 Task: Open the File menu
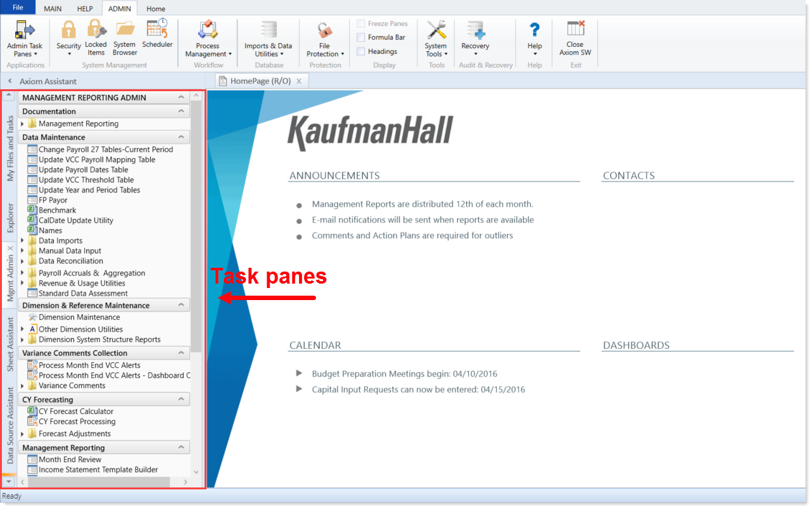coord(18,8)
